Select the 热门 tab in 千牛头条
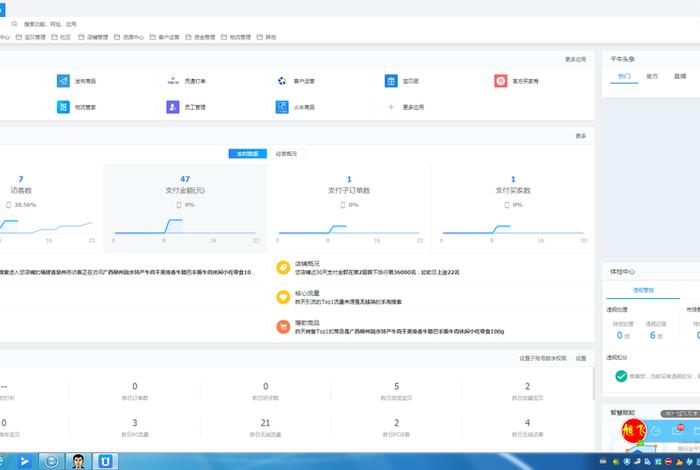This screenshot has width=700, height=470. [624, 77]
